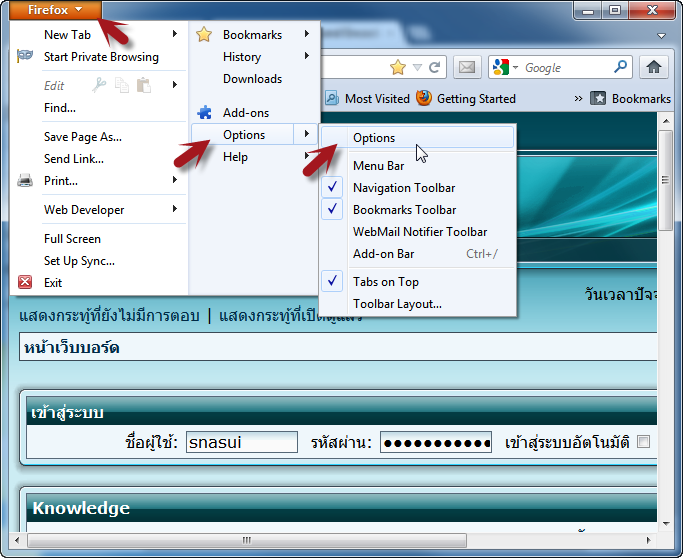The image size is (683, 558).
Task: Click the printer icon beside Print
Action: coord(25,180)
